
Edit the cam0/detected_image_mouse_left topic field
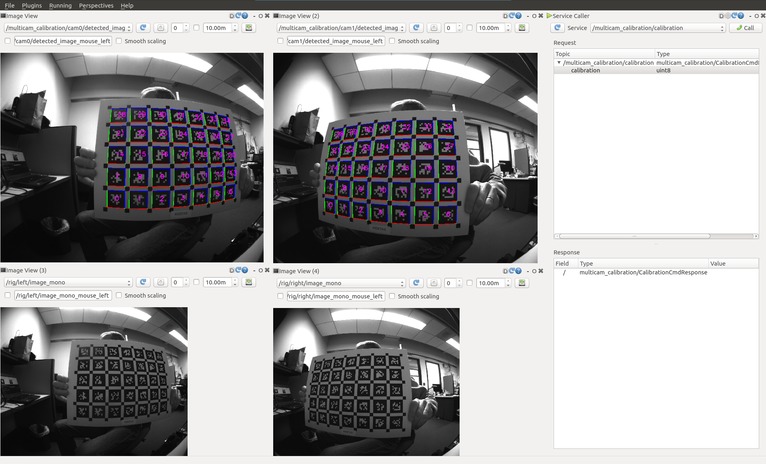[63, 41]
